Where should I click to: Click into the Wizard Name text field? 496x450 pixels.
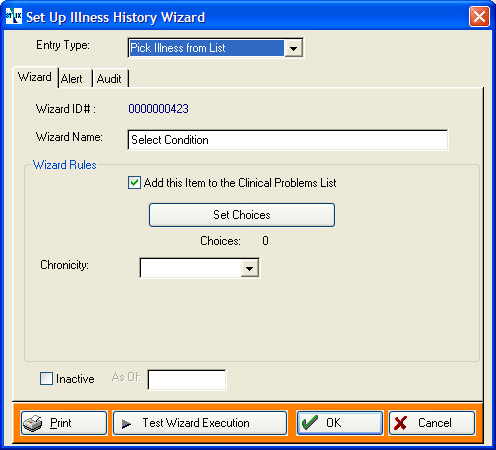click(x=288, y=140)
